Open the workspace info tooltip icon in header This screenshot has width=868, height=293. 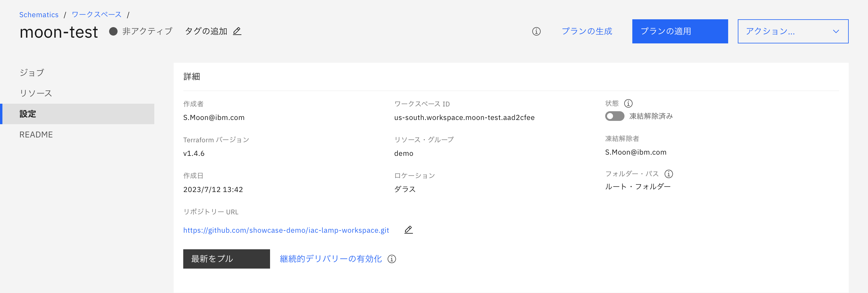[x=536, y=31]
